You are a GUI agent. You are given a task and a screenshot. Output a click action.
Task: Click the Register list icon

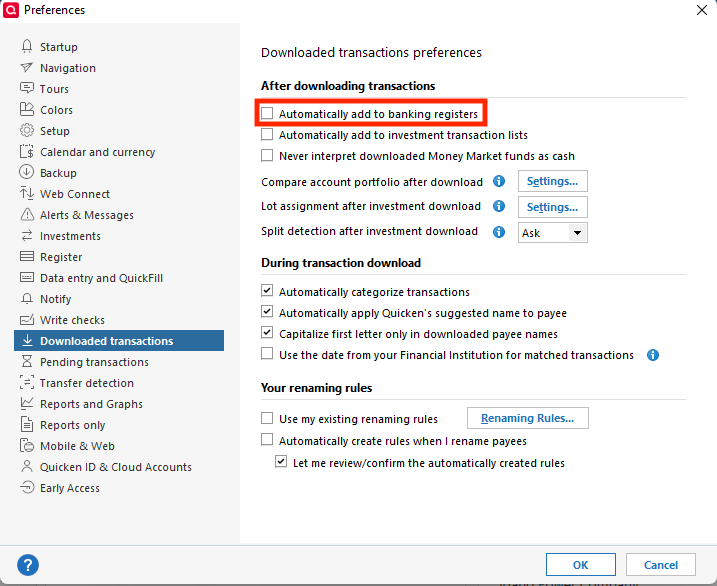(27, 256)
